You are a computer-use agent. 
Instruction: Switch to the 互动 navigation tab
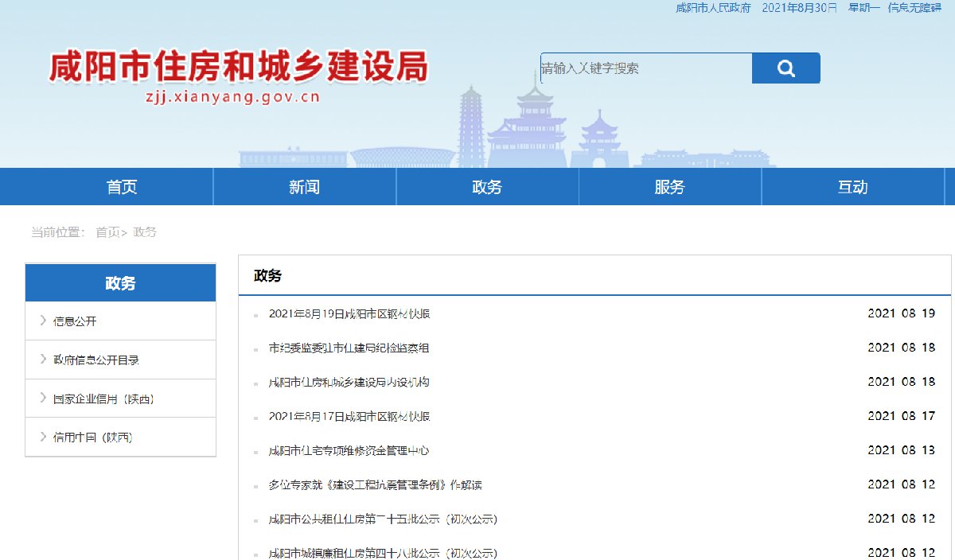[x=852, y=187]
